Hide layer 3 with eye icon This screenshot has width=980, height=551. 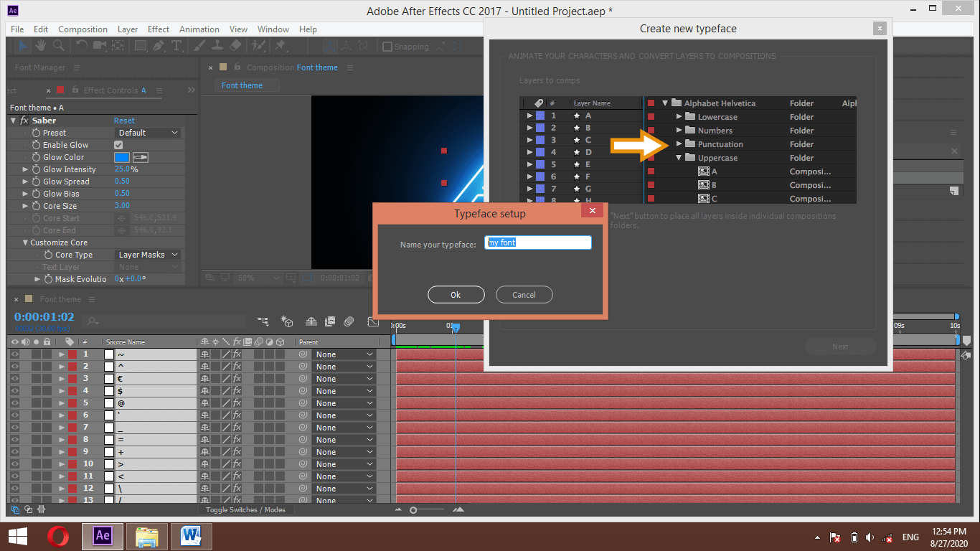coord(14,379)
